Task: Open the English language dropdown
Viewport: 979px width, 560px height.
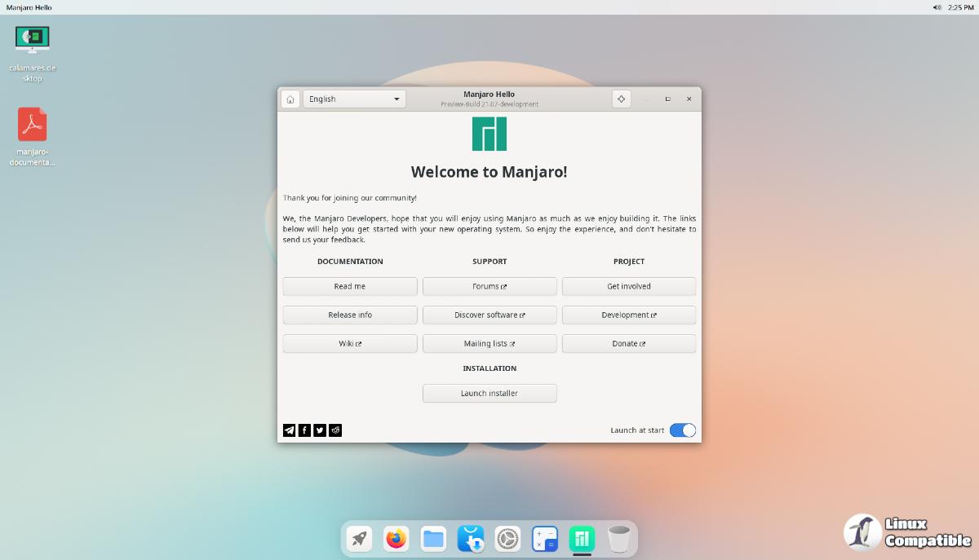Action: (x=354, y=99)
